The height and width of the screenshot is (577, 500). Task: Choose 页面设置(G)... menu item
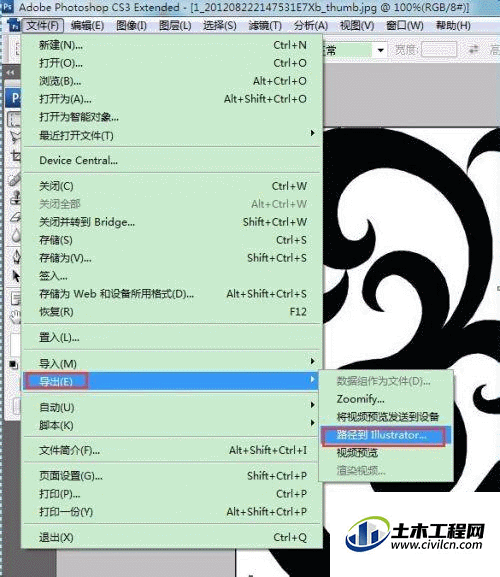click(172, 476)
